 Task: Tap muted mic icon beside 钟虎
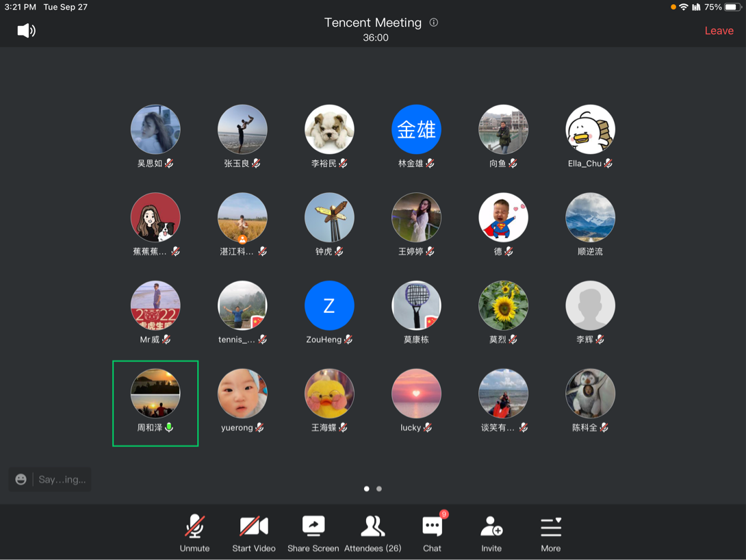point(339,251)
